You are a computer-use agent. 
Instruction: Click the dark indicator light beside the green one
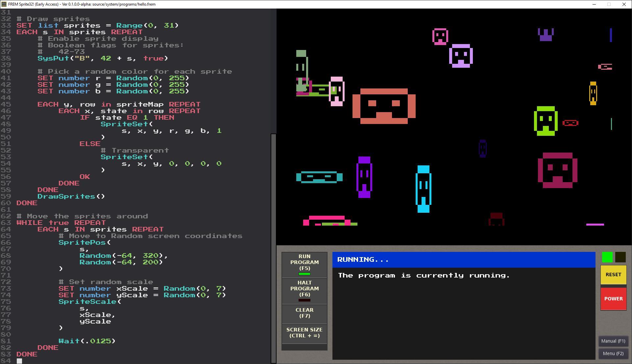[620, 257]
